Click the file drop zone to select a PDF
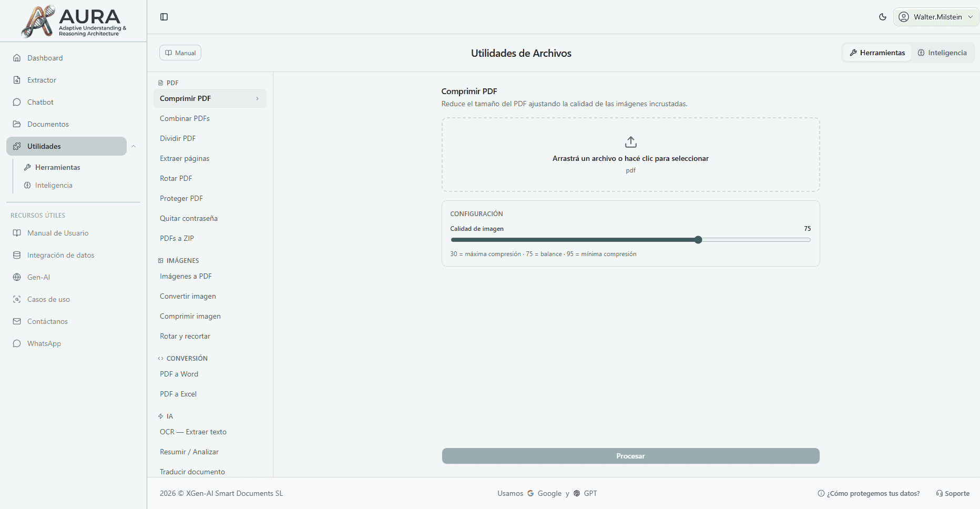Viewport: 980px width, 509px height. click(630, 155)
